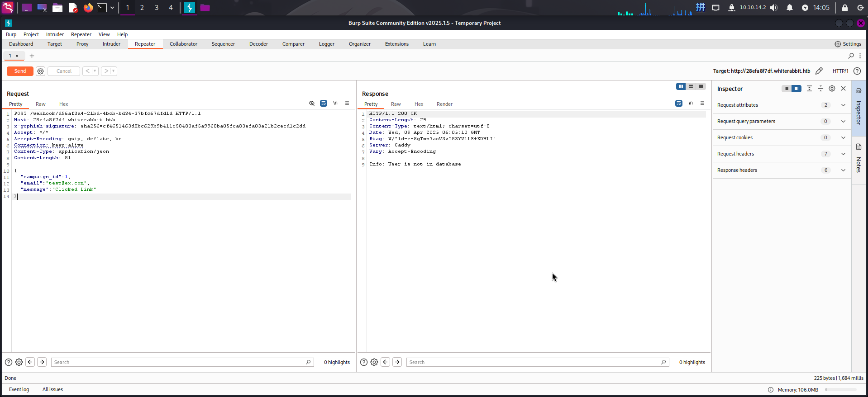Toggle show newline \n icon in Request pane

pos(335,104)
